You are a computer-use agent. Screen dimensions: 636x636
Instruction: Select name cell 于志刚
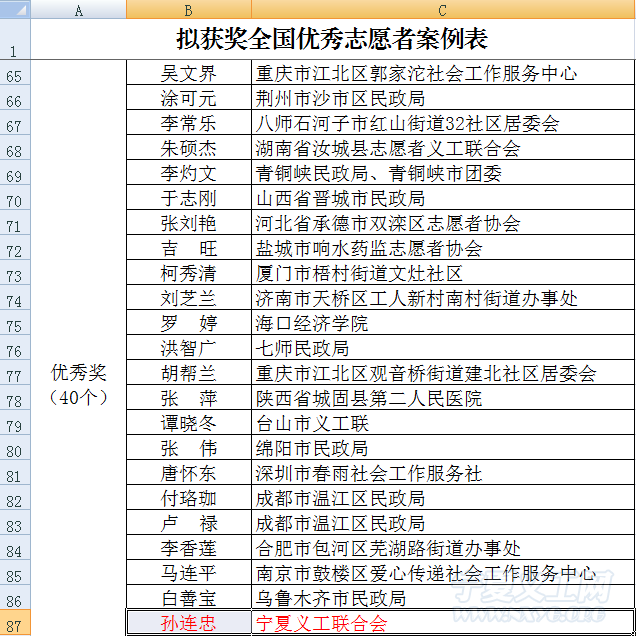189,198
